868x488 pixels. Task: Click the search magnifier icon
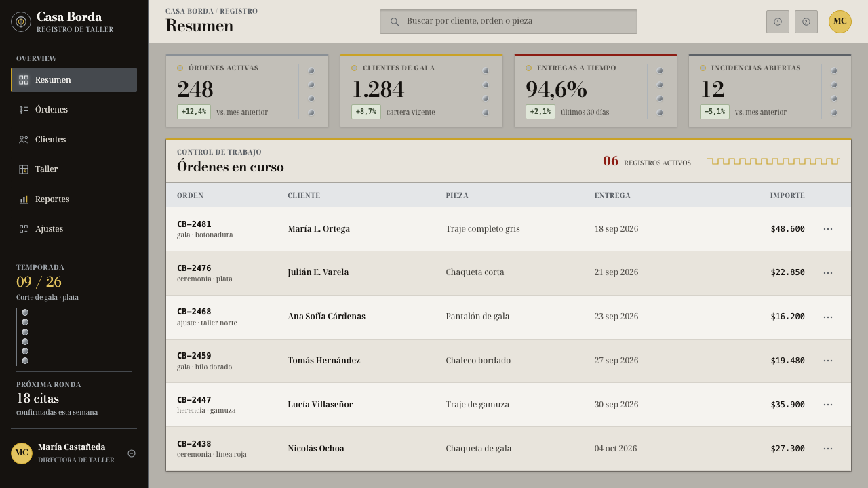(395, 22)
